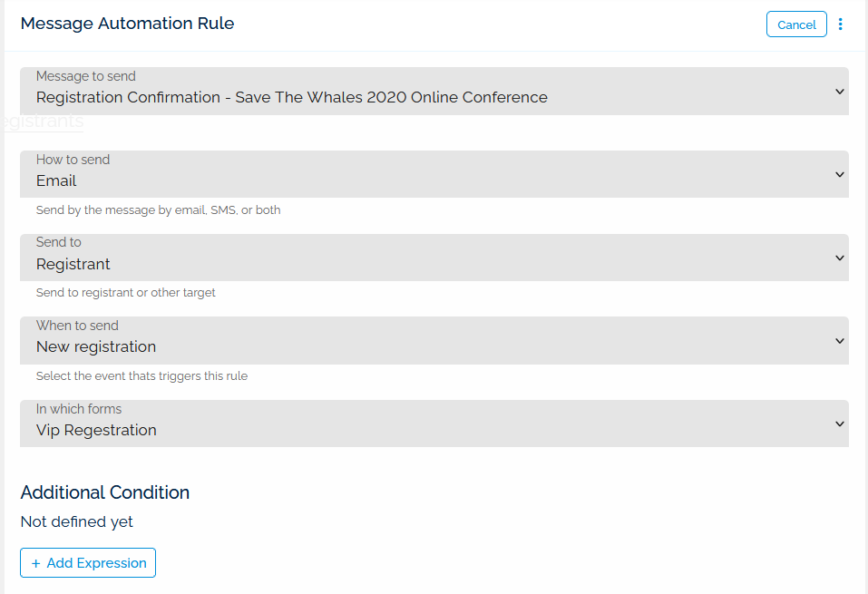
Task: Click the Not defined yet text
Action: click(77, 521)
